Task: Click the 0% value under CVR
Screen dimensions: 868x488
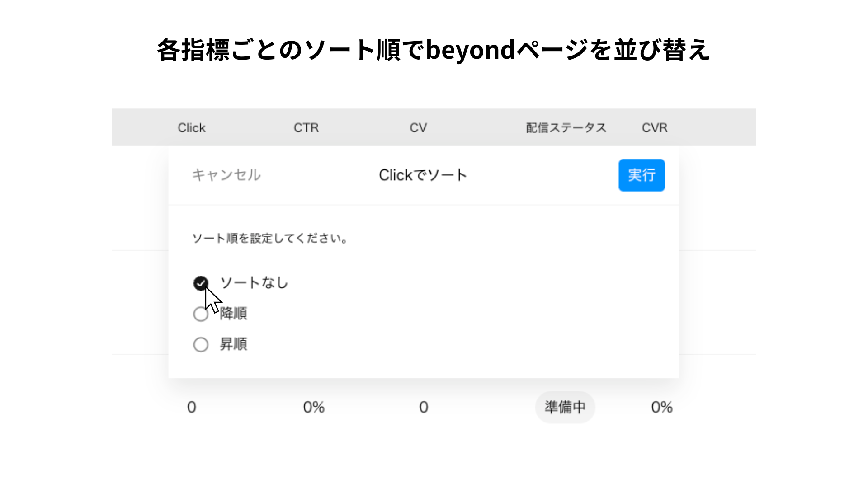Action: coord(662,407)
